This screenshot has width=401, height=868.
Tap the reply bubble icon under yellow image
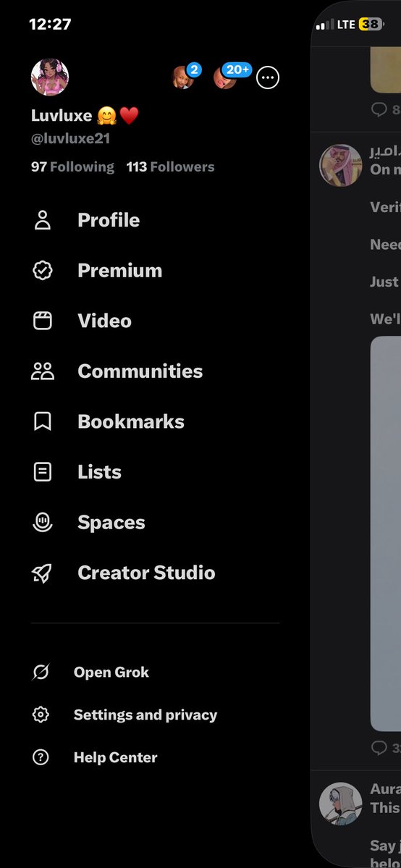(379, 109)
